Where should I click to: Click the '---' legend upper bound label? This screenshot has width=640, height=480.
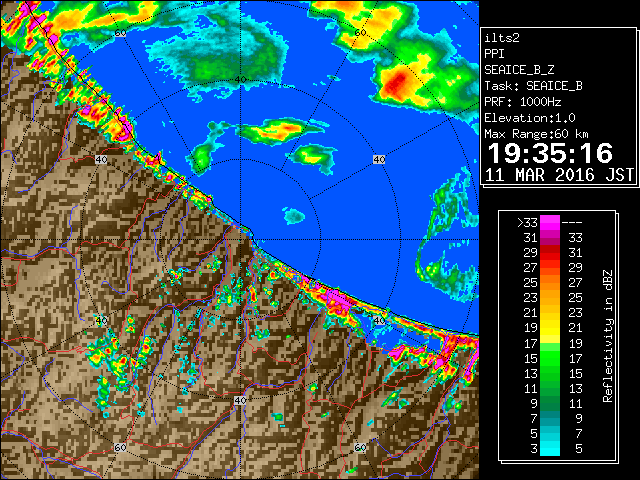[x=572, y=223]
